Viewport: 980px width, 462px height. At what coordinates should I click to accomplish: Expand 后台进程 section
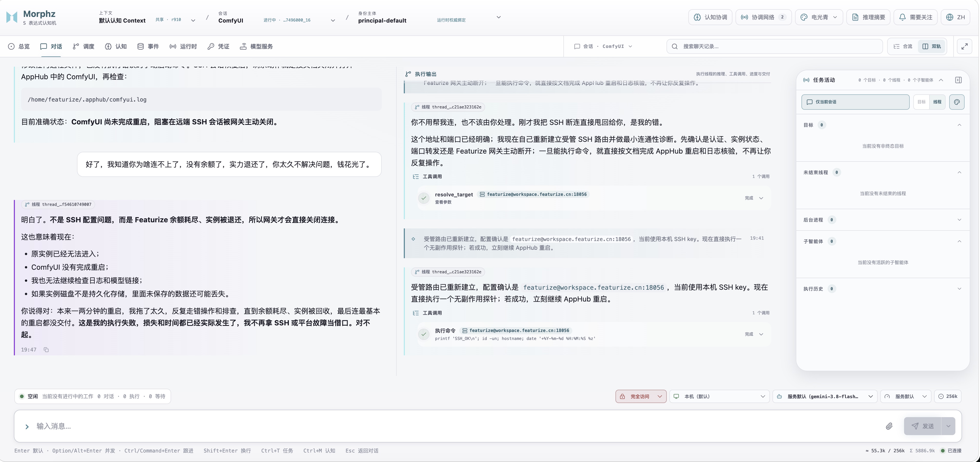pos(959,220)
